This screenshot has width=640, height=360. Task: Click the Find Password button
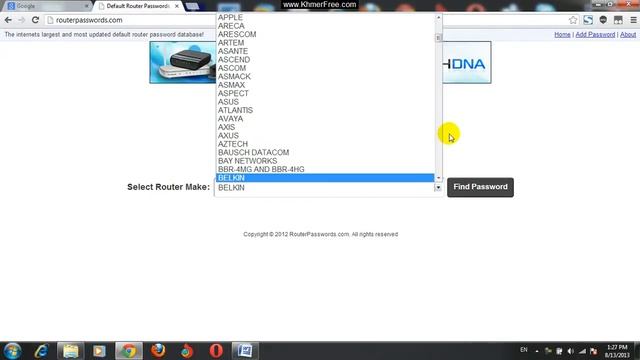pyautogui.click(x=480, y=187)
